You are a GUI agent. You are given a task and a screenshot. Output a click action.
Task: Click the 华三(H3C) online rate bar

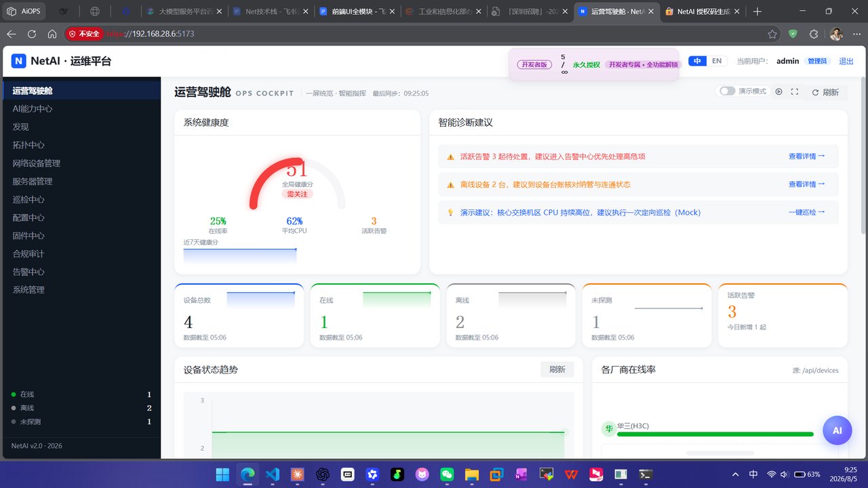point(715,434)
